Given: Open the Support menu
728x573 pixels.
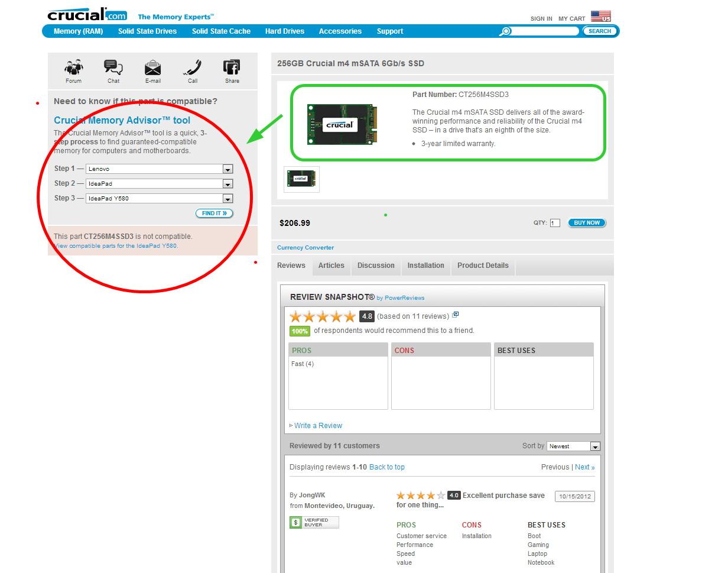Looking at the screenshot, I should click(x=390, y=31).
